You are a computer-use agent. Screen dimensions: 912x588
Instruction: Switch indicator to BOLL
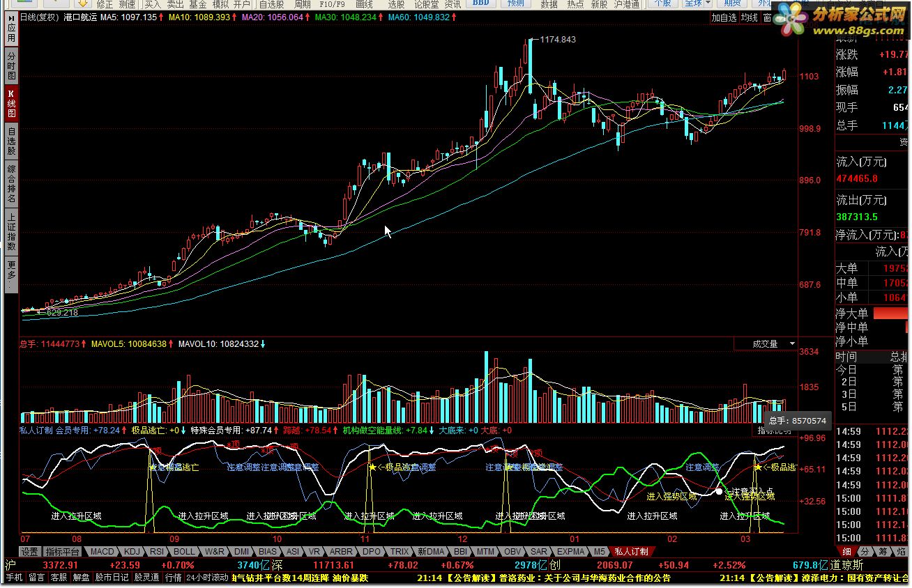185,551
